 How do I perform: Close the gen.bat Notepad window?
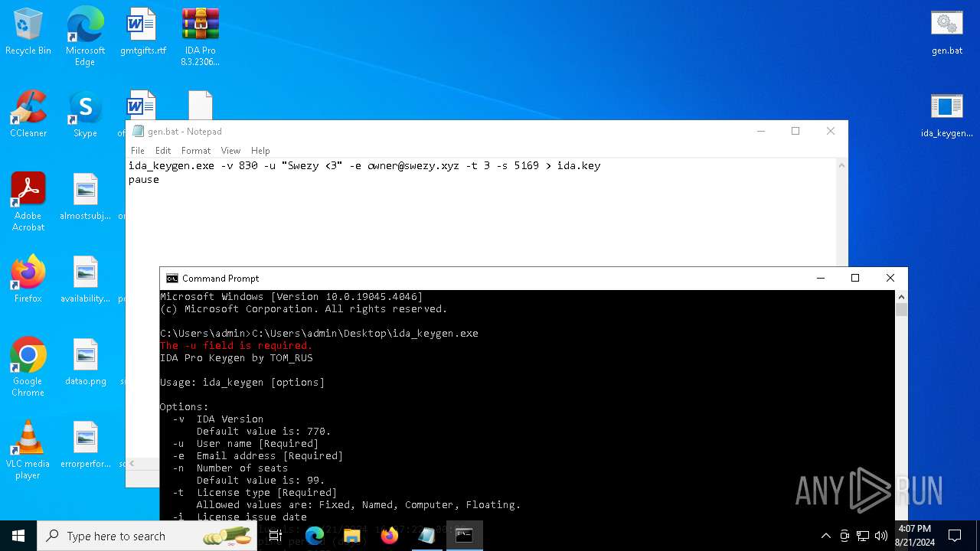point(831,131)
